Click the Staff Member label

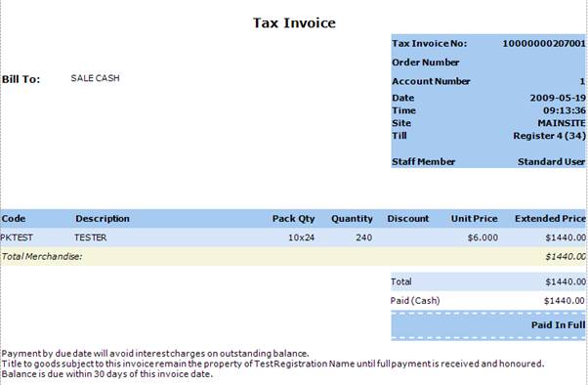pyautogui.click(x=423, y=162)
